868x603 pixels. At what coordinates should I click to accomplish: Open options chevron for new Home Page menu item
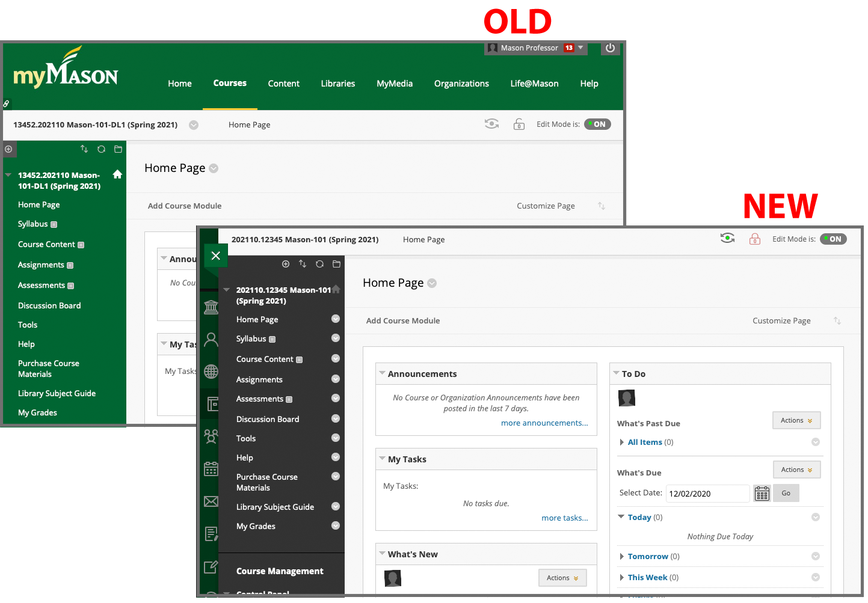[336, 319]
